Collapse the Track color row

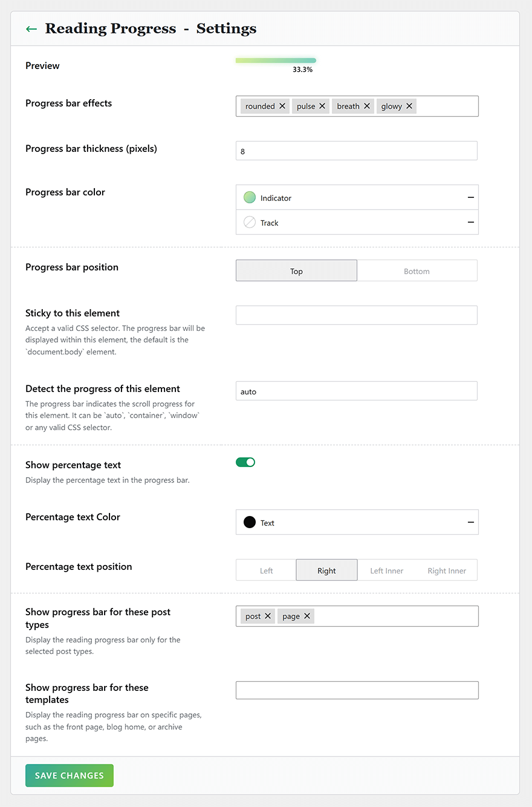coord(471,223)
